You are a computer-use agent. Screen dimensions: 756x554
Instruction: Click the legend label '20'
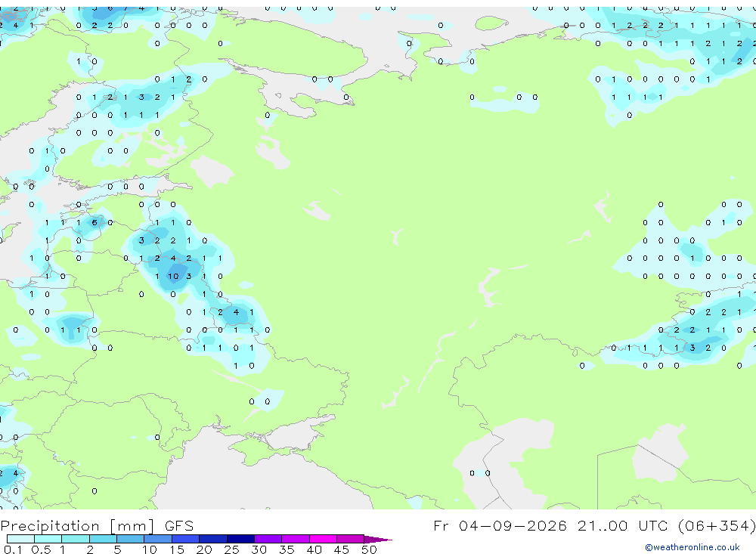[204, 549]
